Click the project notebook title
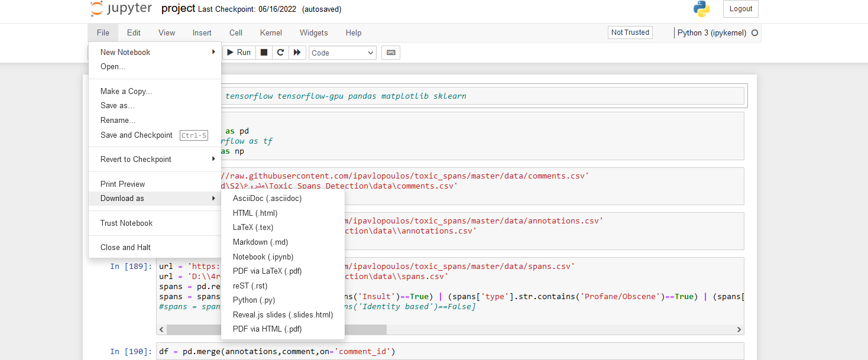868x360 pixels. tap(178, 9)
